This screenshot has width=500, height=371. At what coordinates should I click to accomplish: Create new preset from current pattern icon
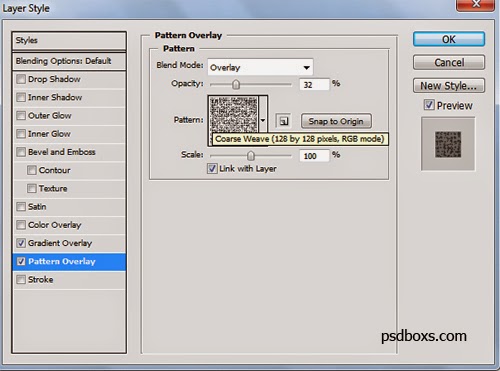(283, 121)
